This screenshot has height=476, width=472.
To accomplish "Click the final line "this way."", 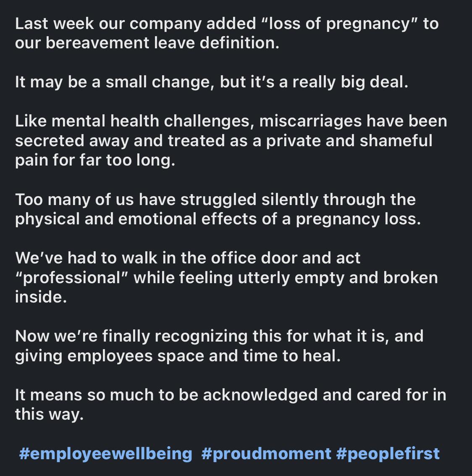I will tap(49, 414).
